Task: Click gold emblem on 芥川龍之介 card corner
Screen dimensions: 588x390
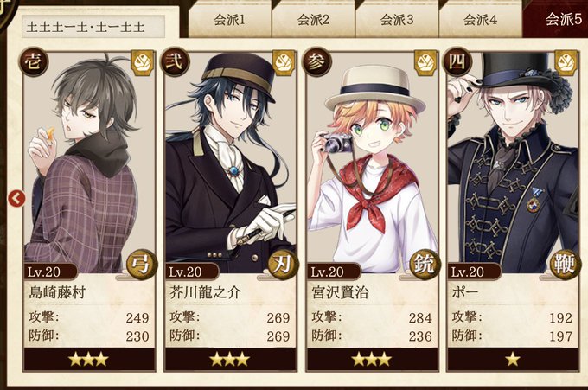Action: pos(284,63)
